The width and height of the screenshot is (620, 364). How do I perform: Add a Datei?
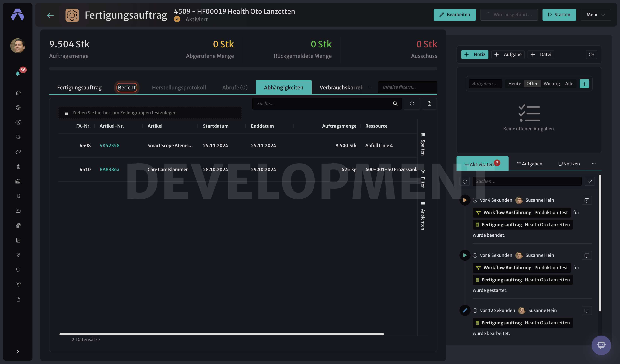coord(541,55)
